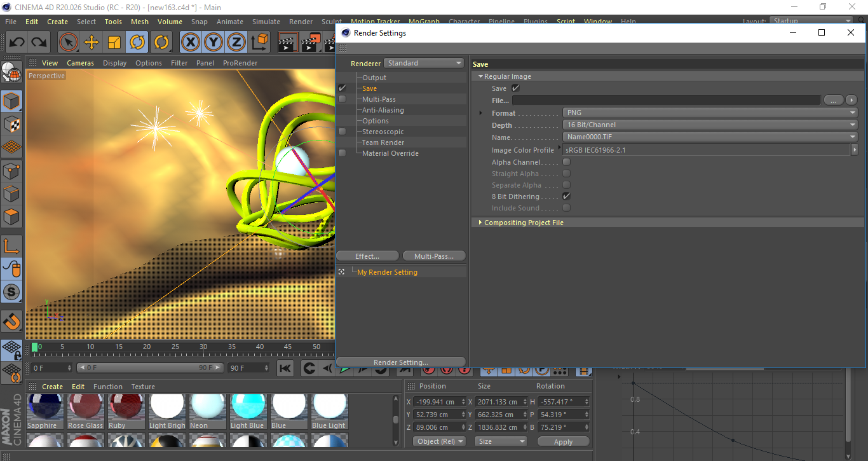Click the Multi-Pass... button
This screenshot has height=461, width=868.
(434, 256)
